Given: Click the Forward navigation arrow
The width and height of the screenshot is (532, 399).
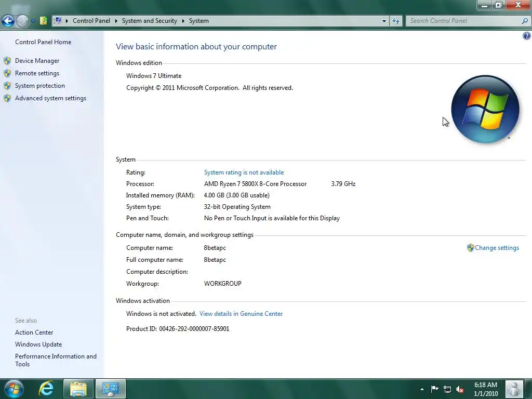Looking at the screenshot, I should click(x=22, y=21).
